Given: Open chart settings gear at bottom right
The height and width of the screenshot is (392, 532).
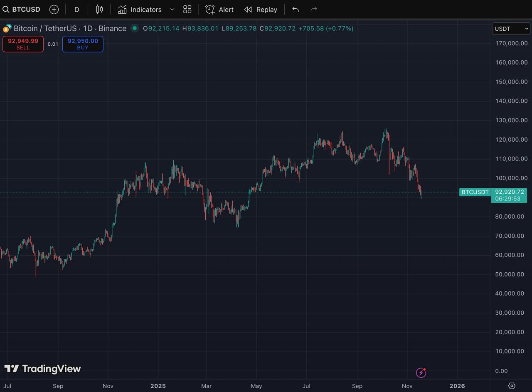Looking at the screenshot, I should point(512,386).
